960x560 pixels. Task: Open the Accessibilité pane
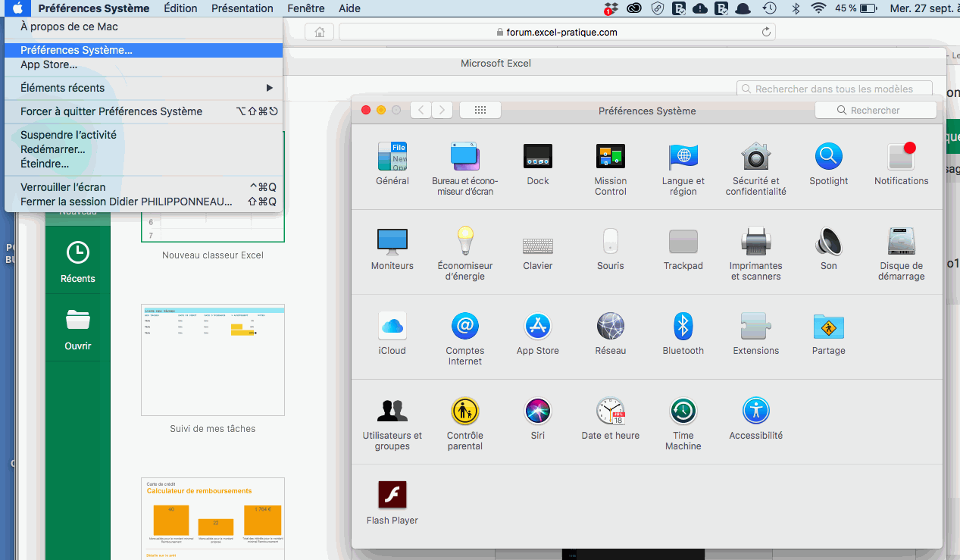[x=755, y=411]
